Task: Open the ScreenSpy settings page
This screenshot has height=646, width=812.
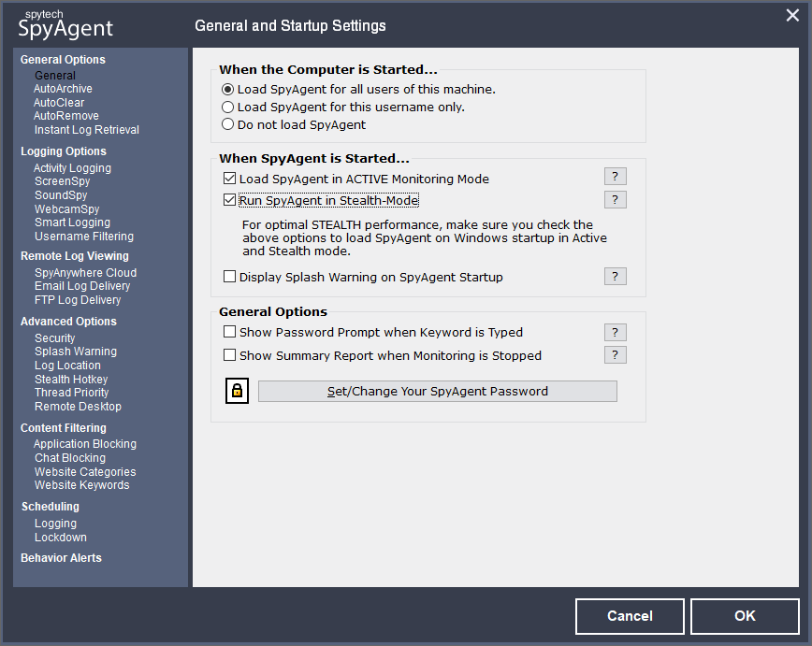Action: pyautogui.click(x=62, y=181)
